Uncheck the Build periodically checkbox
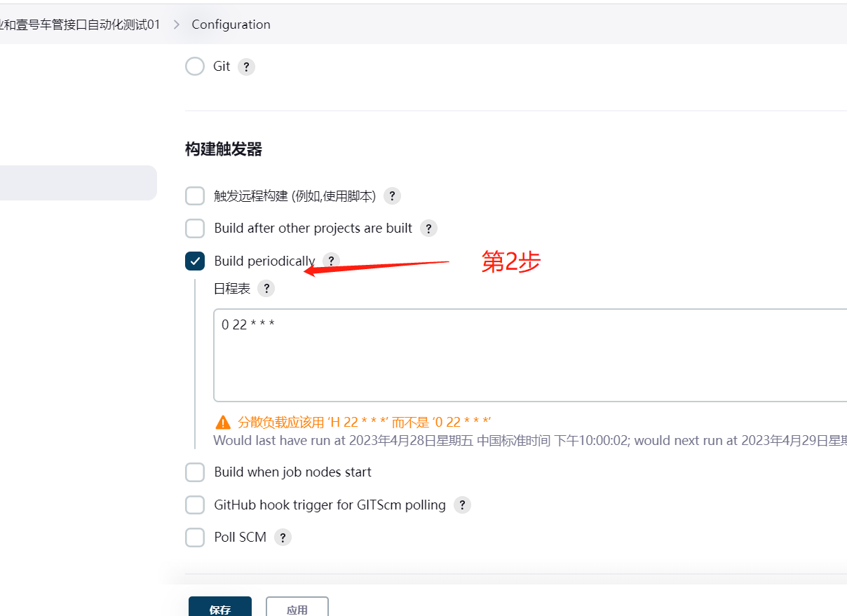This screenshot has width=847, height=616. coord(195,261)
